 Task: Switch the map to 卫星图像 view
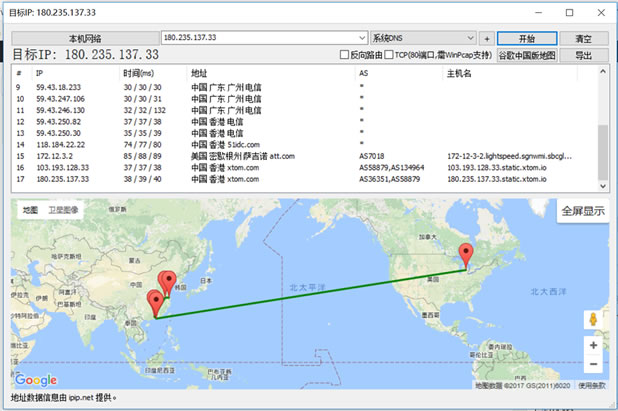point(64,211)
